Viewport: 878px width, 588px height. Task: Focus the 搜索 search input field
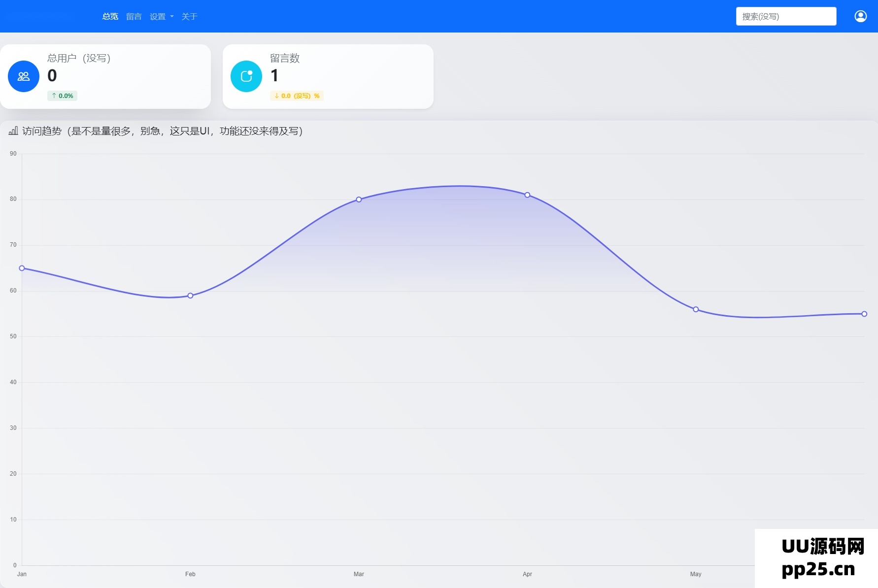[x=786, y=16]
